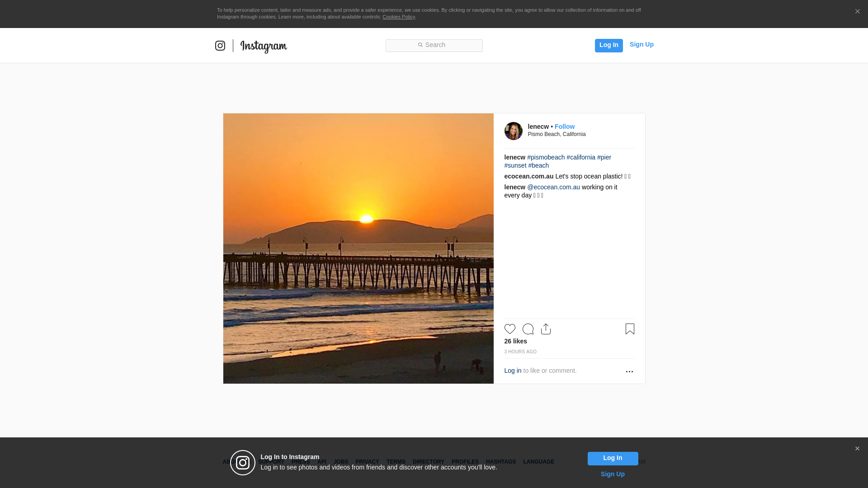
Task: Open the Pismo Beach sunset photo
Action: [358, 249]
